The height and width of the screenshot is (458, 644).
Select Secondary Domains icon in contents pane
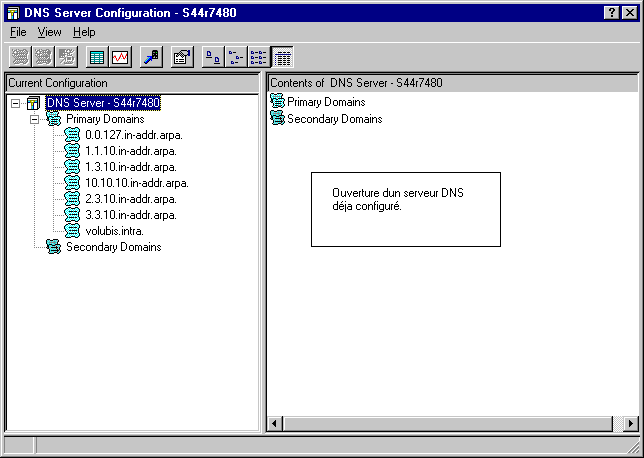pos(277,119)
